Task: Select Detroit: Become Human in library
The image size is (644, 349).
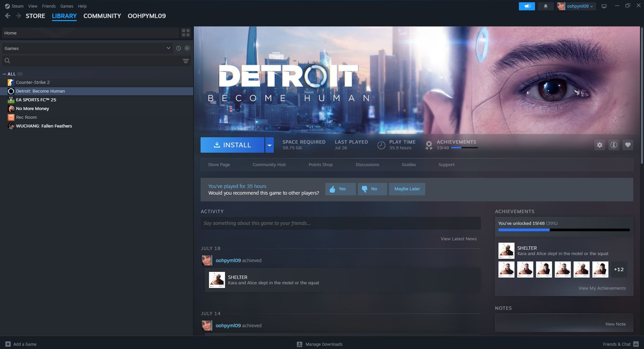Action: click(97, 91)
